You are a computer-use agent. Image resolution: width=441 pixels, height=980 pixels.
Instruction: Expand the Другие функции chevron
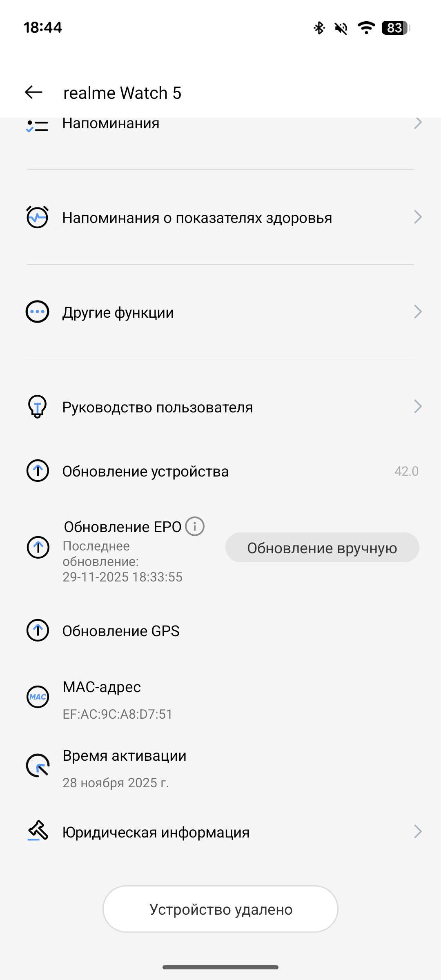tap(417, 312)
